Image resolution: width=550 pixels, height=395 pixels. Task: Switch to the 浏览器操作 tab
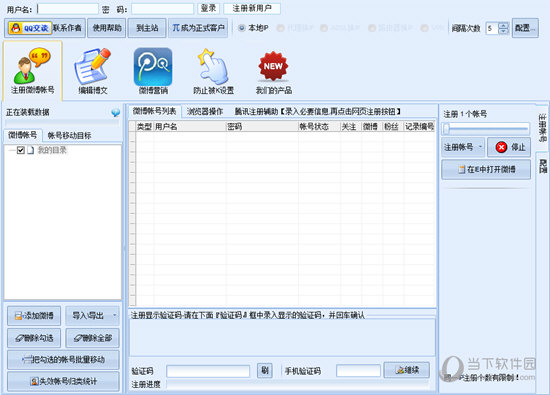tap(205, 112)
